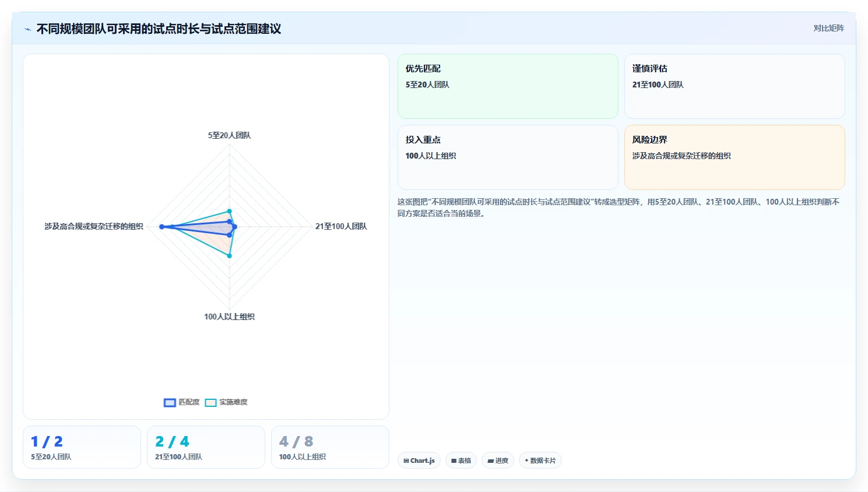Click the 进度 chip
Viewport: 868px width, 492px height.
[498, 461]
